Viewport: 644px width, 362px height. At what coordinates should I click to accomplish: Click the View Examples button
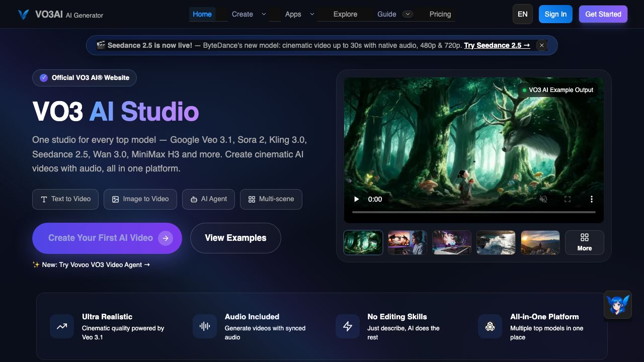[235, 238]
